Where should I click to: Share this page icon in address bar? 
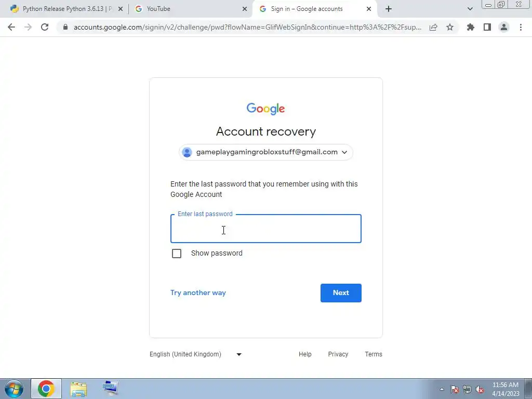(x=433, y=27)
